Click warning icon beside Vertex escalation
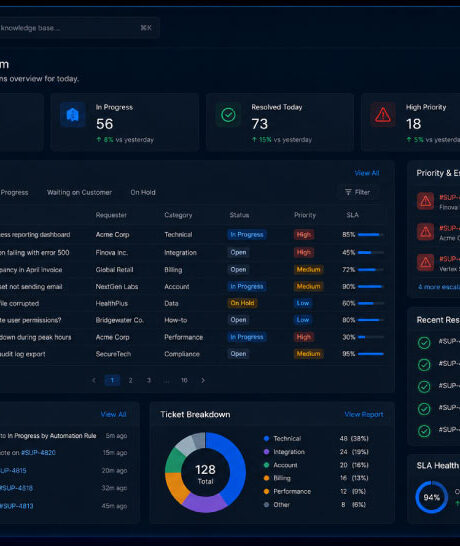460x546 pixels. tap(425, 262)
